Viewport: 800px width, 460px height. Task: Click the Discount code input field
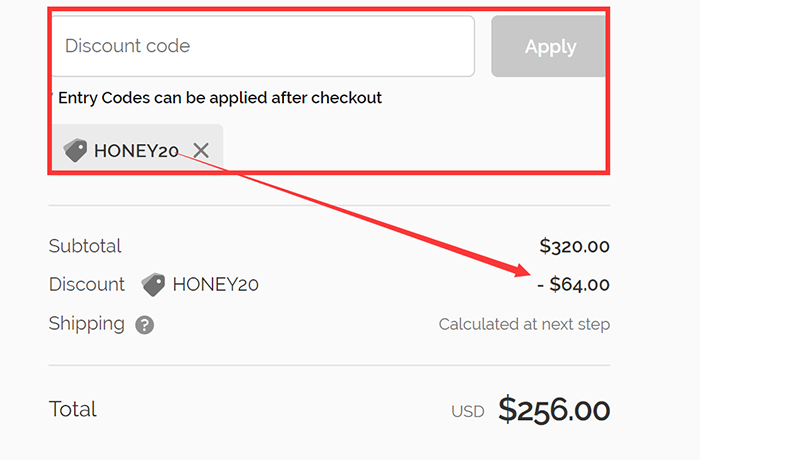pos(262,46)
